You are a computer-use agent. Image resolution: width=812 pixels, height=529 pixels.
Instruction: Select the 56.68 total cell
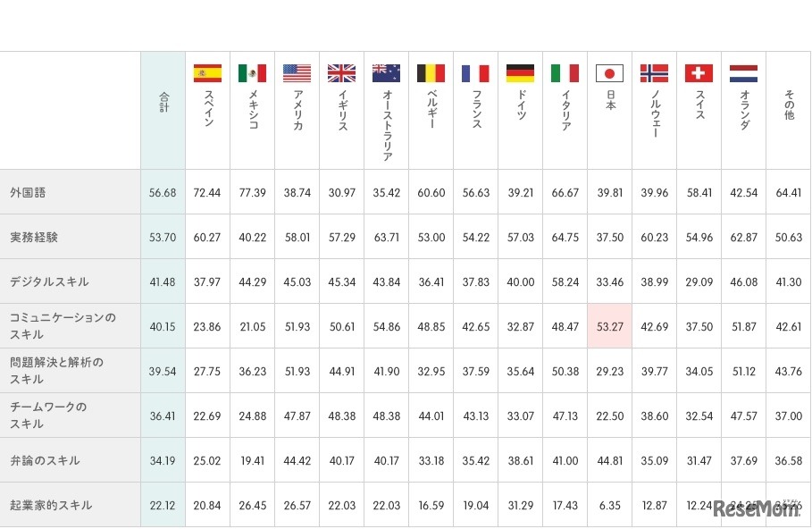(x=163, y=192)
